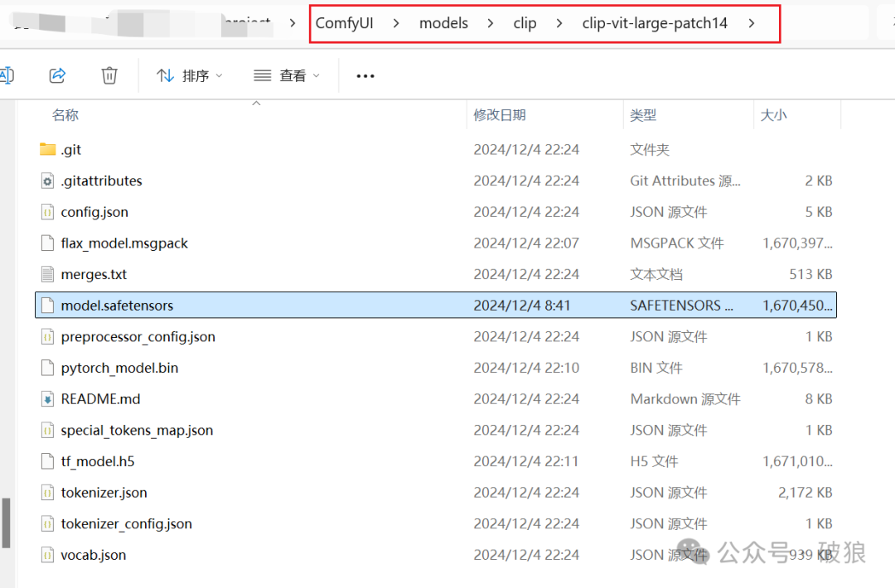Select the README.md file name
Image resolution: width=895 pixels, height=588 pixels.
pos(100,399)
